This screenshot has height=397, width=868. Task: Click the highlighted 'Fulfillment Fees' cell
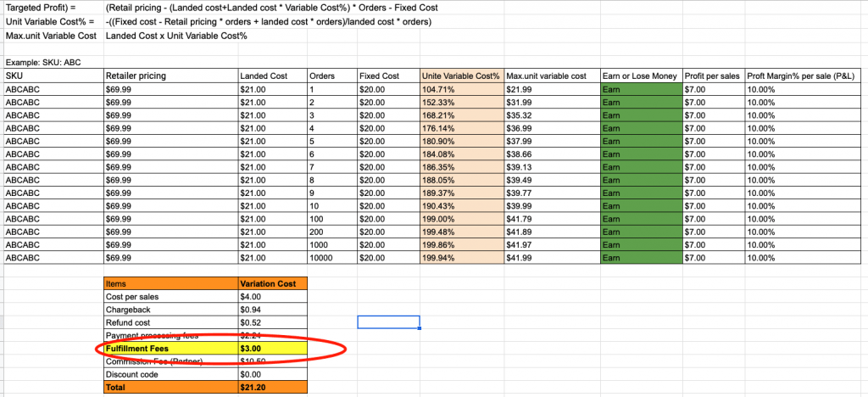click(x=170, y=349)
